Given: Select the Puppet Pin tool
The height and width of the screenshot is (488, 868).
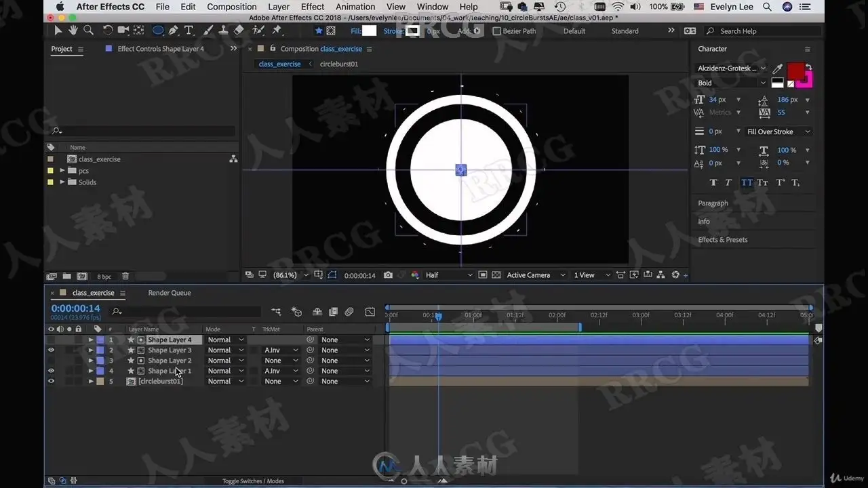Looking at the screenshot, I should coord(277,30).
